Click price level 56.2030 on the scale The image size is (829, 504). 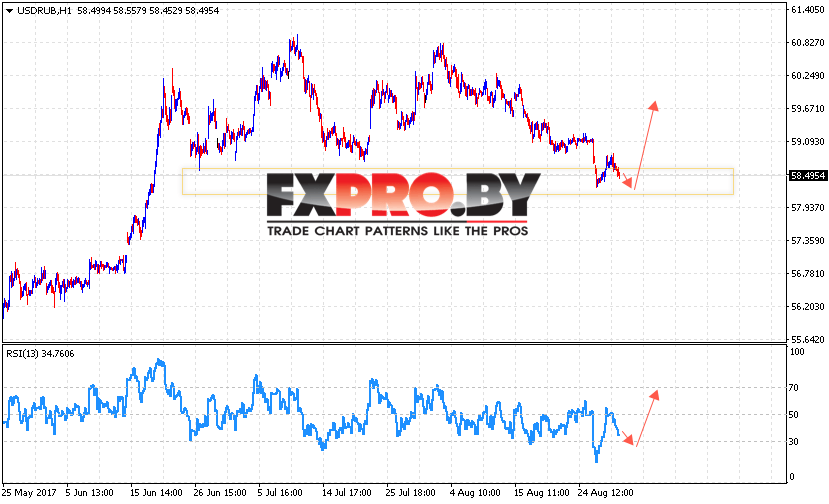point(807,307)
